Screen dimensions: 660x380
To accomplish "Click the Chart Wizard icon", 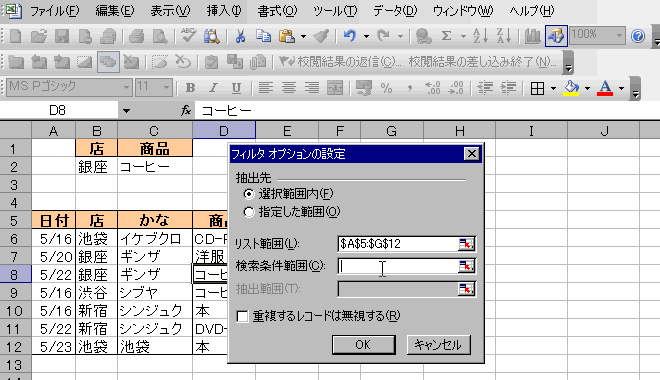I will [x=533, y=36].
